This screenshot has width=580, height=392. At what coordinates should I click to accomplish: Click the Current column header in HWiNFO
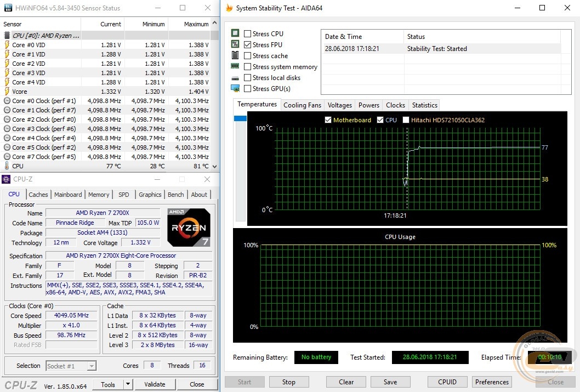tap(103, 24)
